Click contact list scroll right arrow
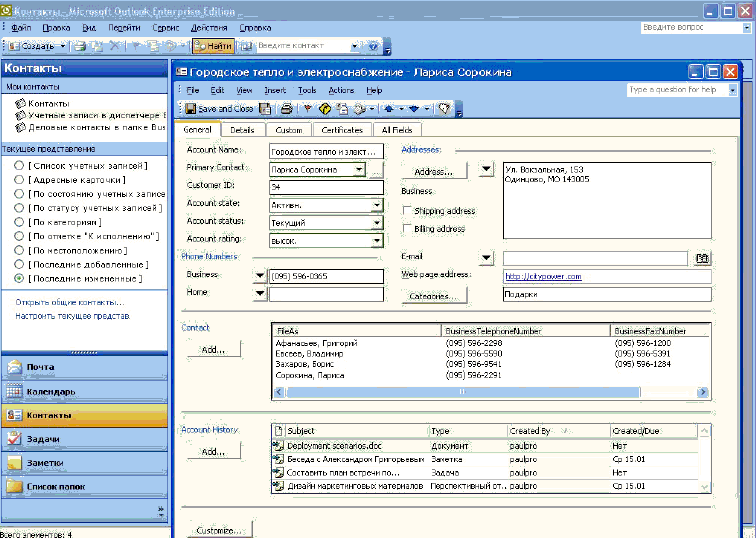756x538 pixels. [x=702, y=392]
